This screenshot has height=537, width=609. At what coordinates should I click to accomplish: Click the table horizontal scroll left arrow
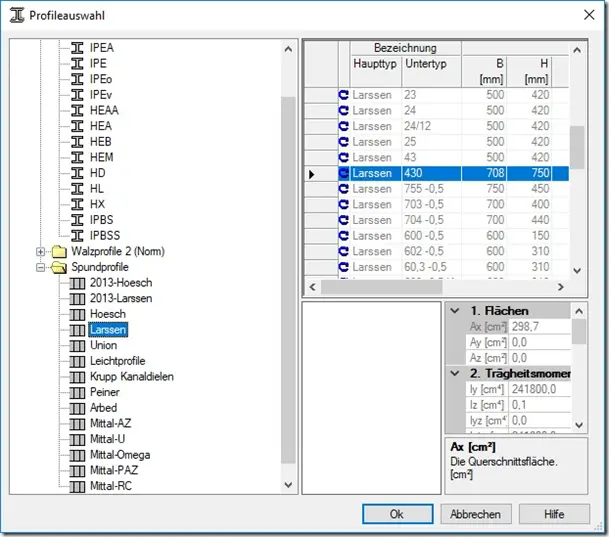coord(312,287)
